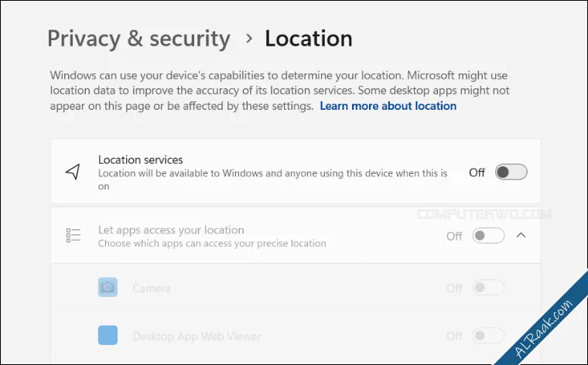Click the Let apps access your location label
This screenshot has width=588, height=365.
tap(171, 230)
